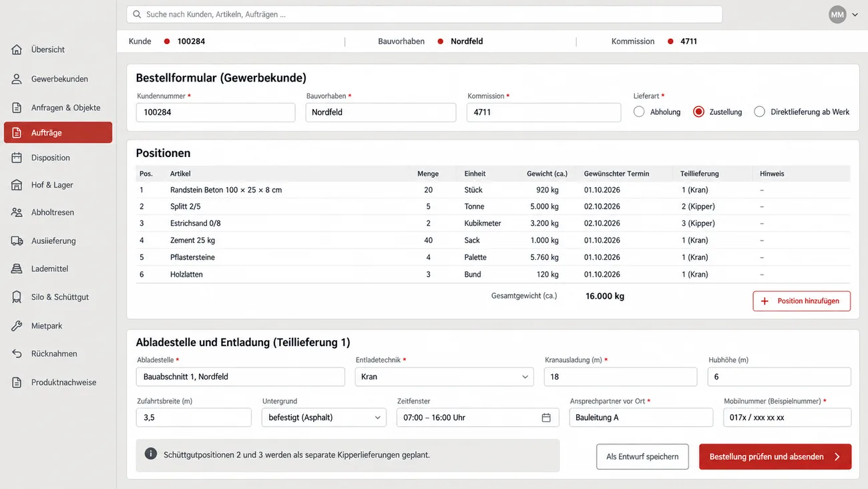
Task: Click the search magnifier icon
Action: pos(137,14)
